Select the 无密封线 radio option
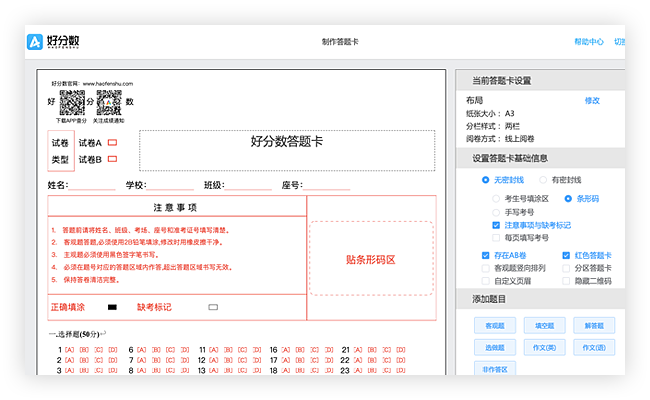 pyautogui.click(x=486, y=180)
